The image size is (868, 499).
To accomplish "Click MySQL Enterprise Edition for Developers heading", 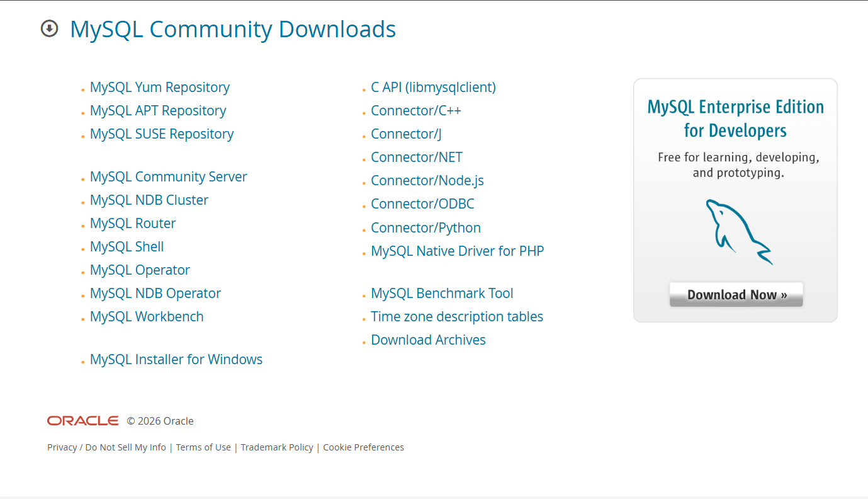I will click(x=736, y=118).
